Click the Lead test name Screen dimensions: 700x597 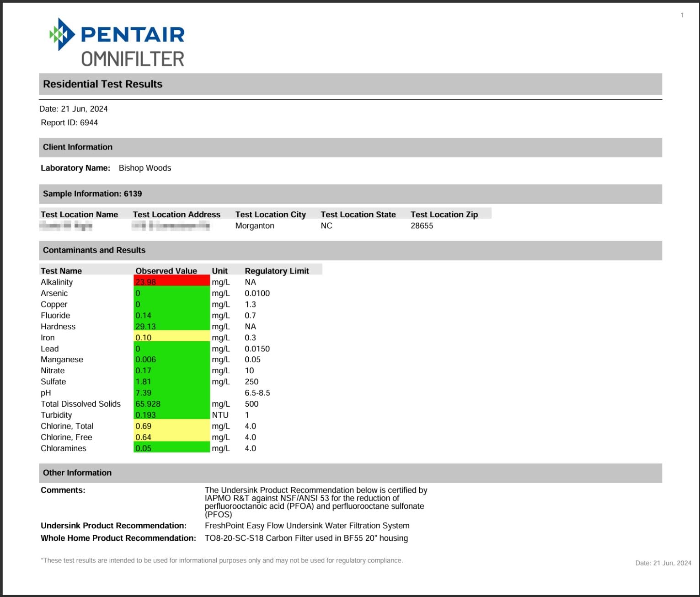pos(49,349)
